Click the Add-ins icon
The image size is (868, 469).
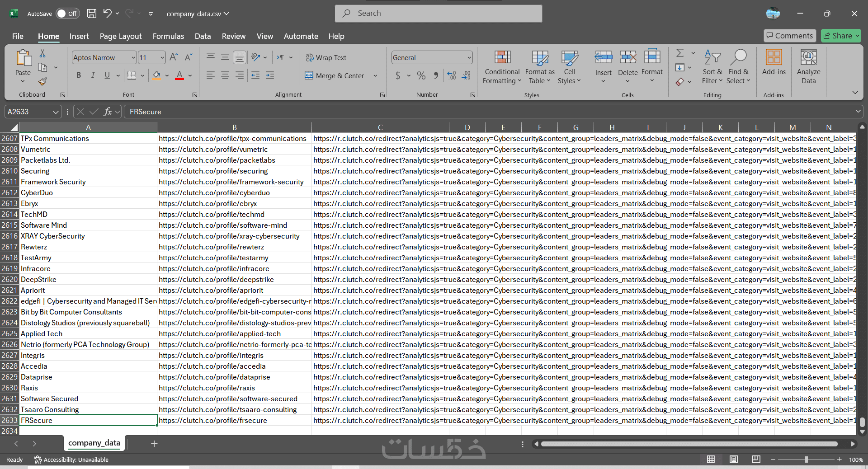tap(774, 57)
